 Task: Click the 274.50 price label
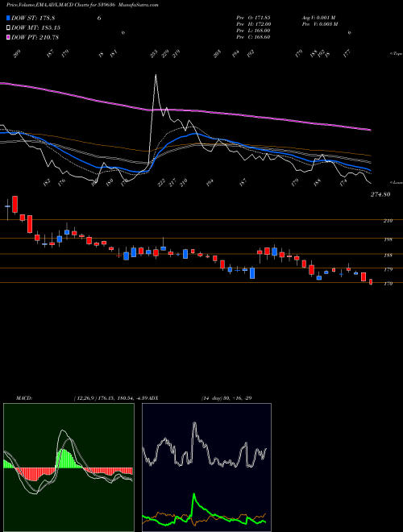coord(380,194)
